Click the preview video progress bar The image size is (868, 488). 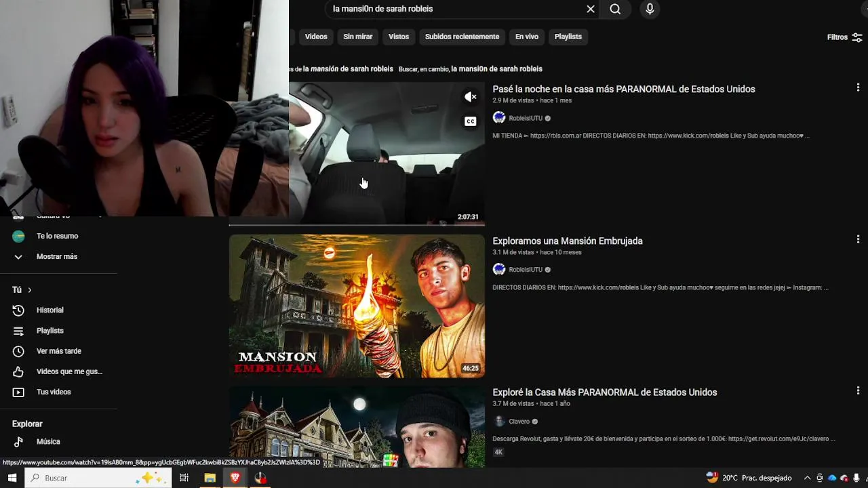[357, 224]
